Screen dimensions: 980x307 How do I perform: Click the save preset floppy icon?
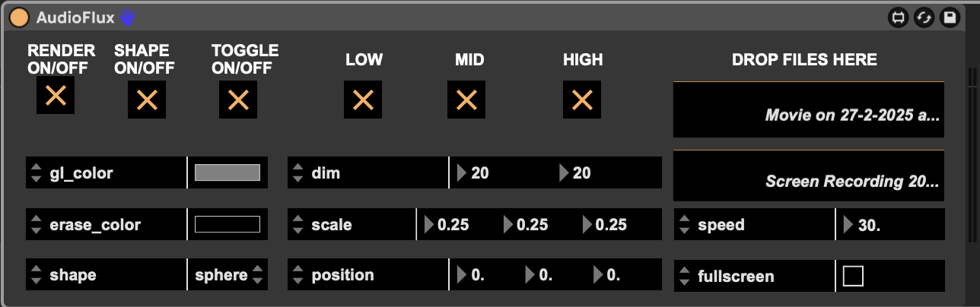coord(949,17)
